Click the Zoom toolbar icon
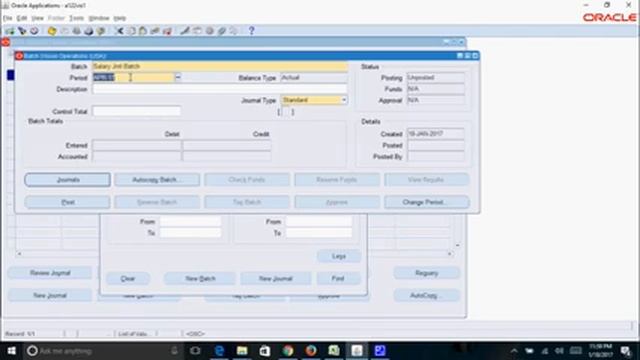The image size is (640, 360). [198, 31]
